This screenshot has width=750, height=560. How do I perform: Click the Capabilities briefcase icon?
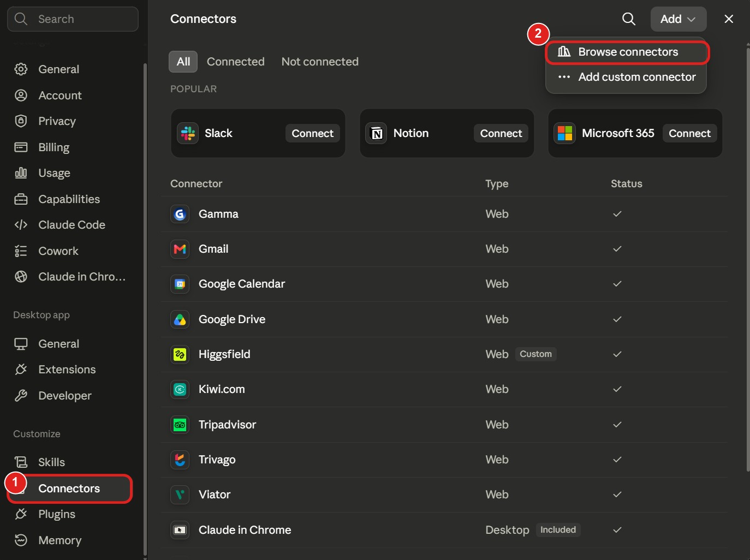(21, 199)
